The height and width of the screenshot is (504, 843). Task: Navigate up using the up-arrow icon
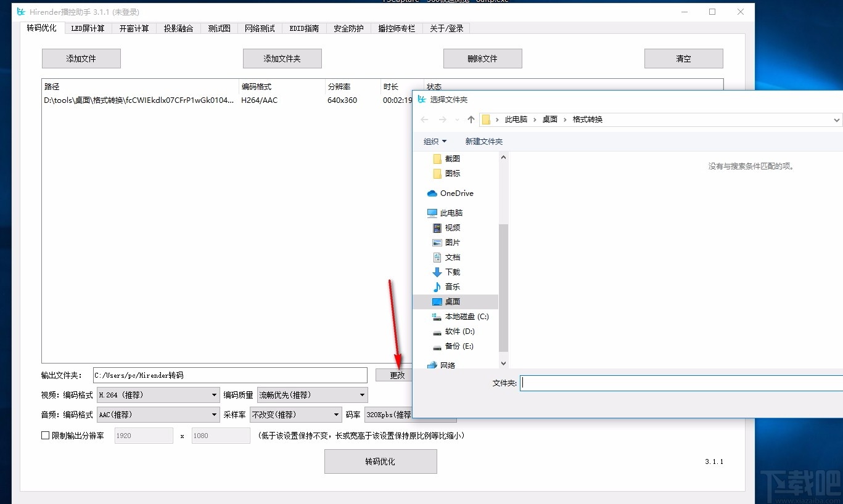coord(471,119)
